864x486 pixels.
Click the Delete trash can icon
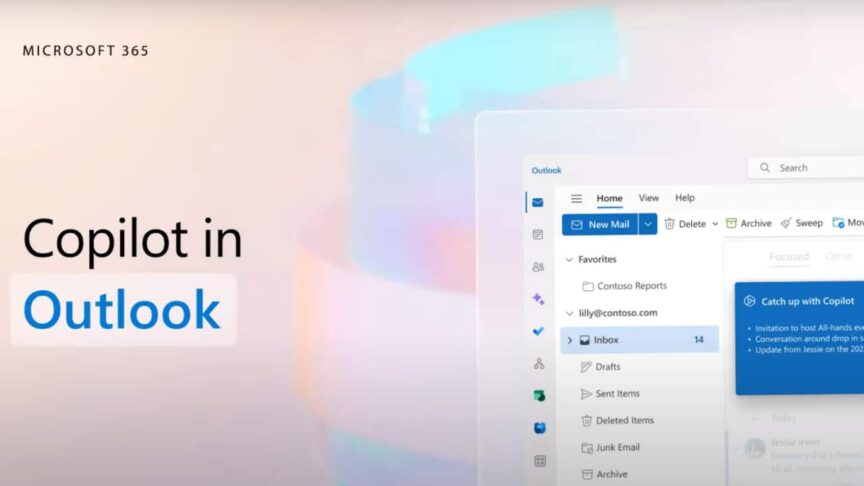pyautogui.click(x=669, y=224)
